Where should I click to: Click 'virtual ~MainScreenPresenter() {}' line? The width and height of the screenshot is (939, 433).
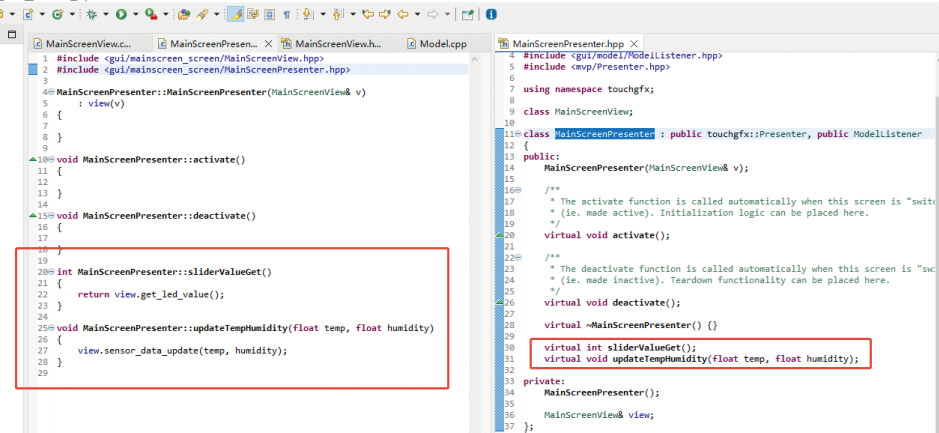point(631,325)
